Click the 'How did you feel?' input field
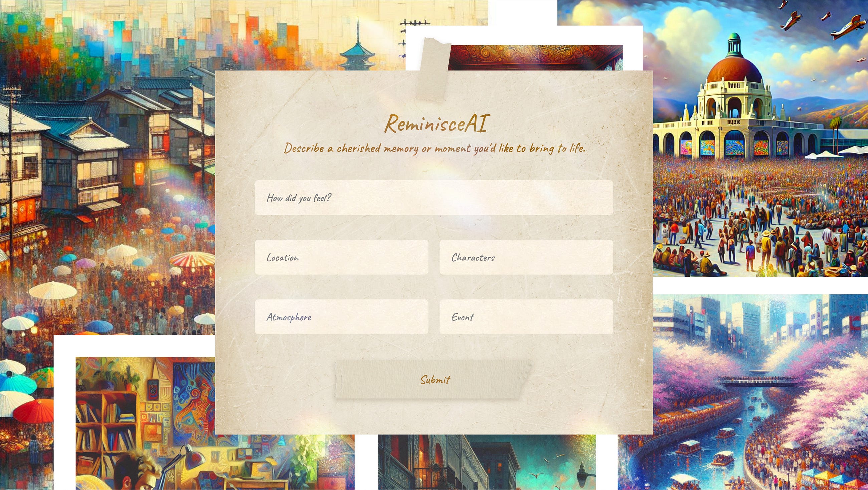The image size is (868, 490). pos(434,197)
